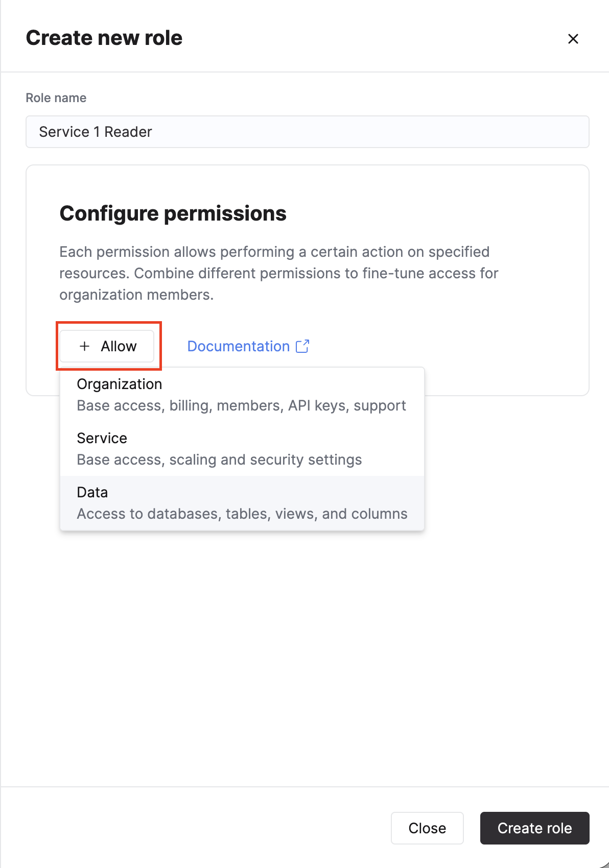Select option for databases, tables, views, columns

(x=242, y=514)
